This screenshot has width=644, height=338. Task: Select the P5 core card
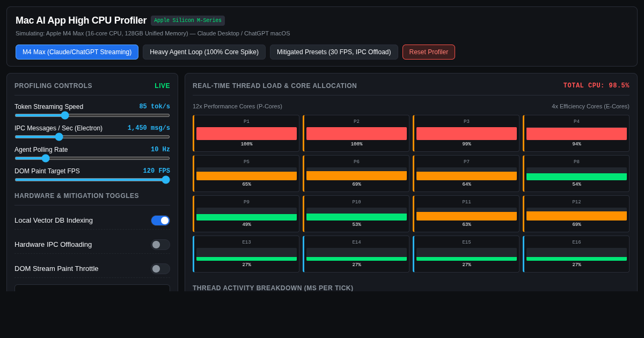(246, 174)
